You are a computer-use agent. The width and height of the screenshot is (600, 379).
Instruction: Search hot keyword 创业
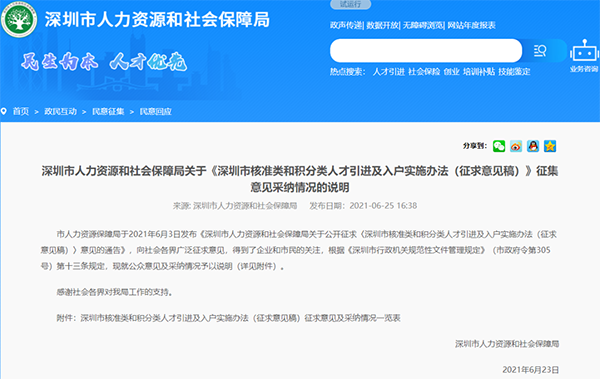[452, 72]
